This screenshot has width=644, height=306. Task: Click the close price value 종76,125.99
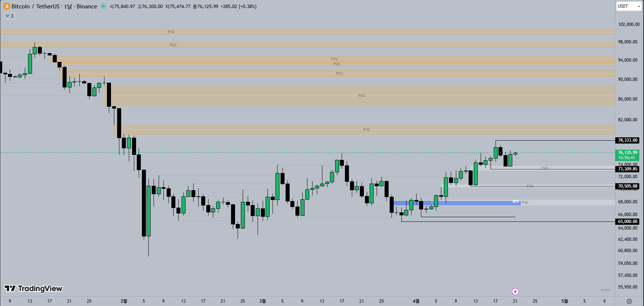(205, 7)
